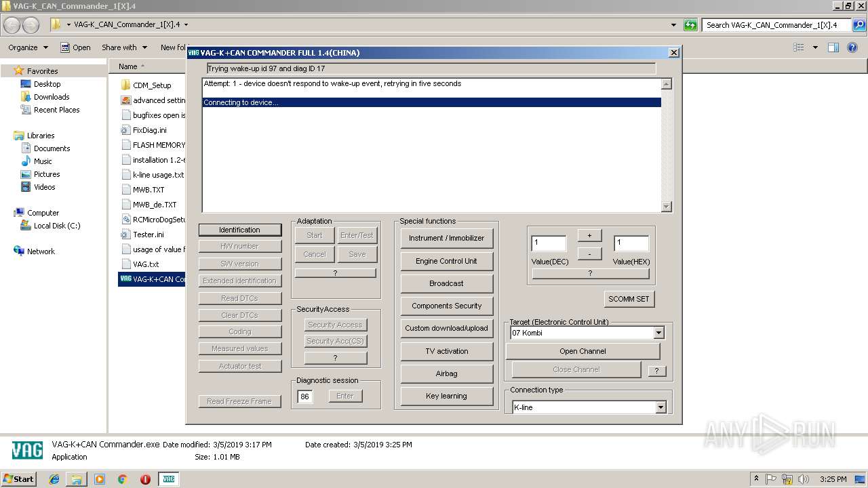Select the RCMicroDogSetup file icon
This screenshot has height=488, width=868.
[125, 220]
